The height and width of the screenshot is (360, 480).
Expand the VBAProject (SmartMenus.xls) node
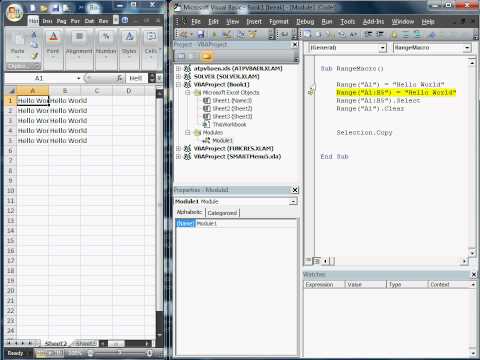click(x=178, y=156)
